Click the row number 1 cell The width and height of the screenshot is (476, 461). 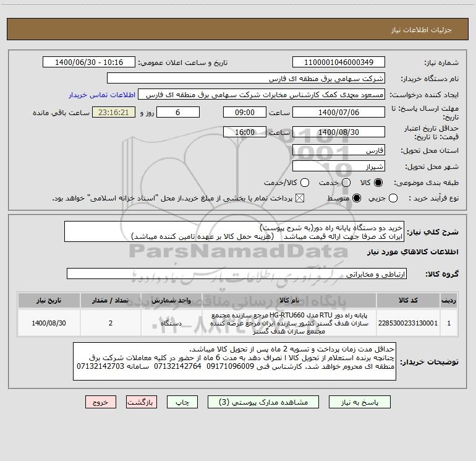tap(449, 323)
